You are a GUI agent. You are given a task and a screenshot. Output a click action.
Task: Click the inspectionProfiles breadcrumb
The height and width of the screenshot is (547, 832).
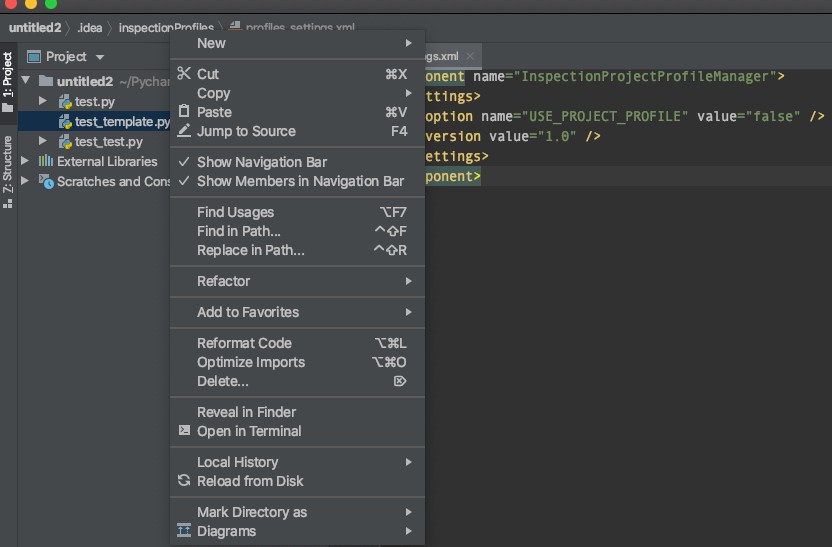click(166, 28)
